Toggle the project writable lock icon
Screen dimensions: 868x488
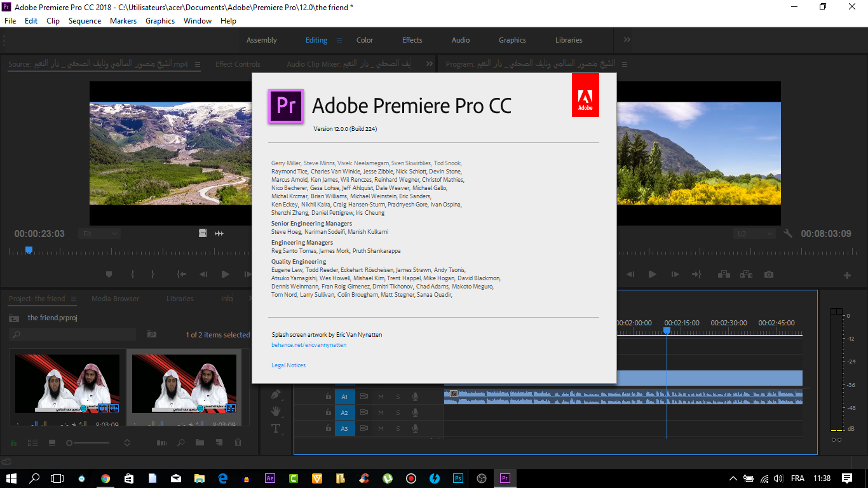click(x=13, y=442)
